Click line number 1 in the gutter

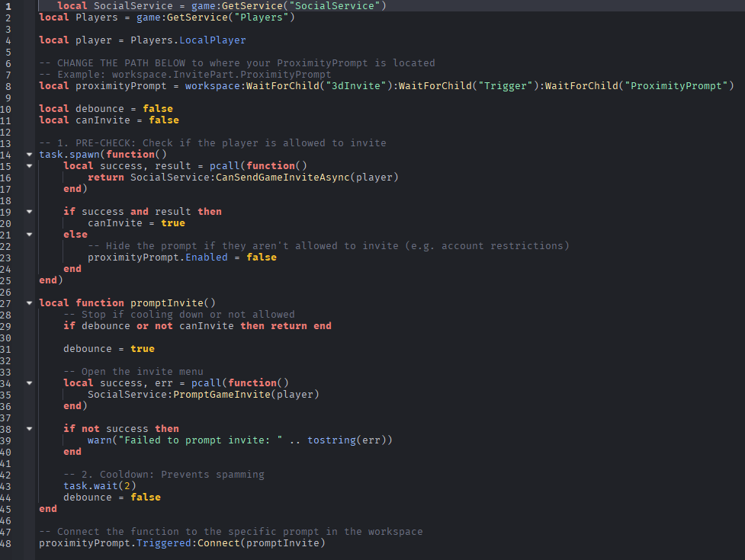pyautogui.click(x=8, y=7)
